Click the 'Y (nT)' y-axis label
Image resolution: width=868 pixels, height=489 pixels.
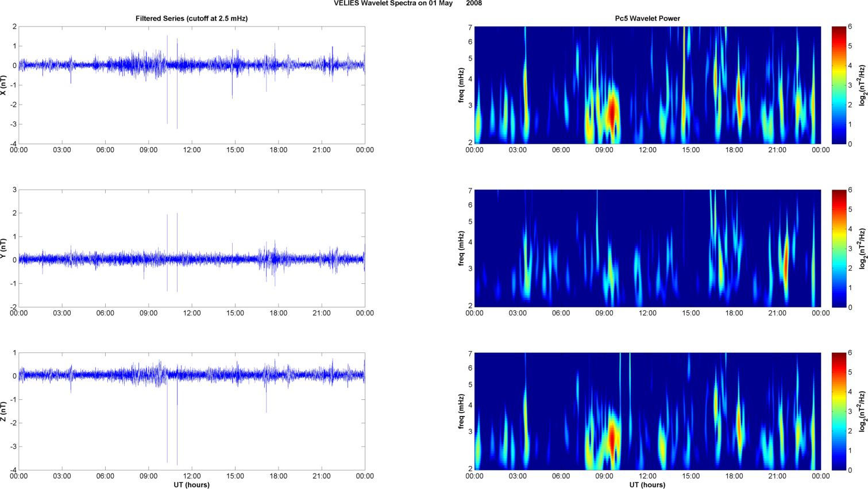[x=4, y=248]
